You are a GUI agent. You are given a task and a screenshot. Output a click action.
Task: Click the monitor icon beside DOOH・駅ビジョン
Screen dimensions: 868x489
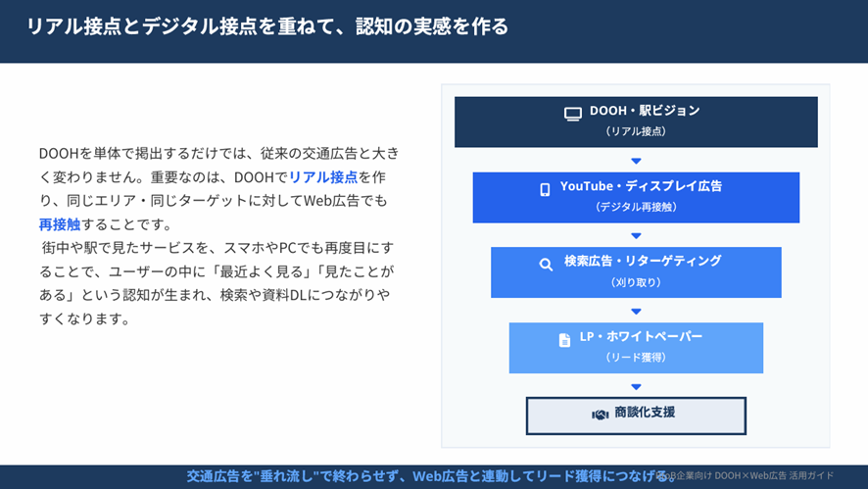[x=573, y=114]
